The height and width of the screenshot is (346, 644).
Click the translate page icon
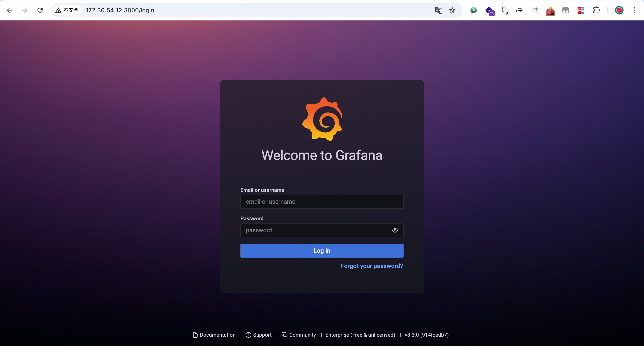tap(438, 10)
